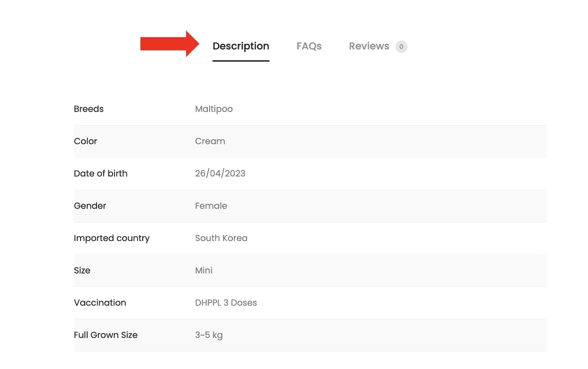Select the Gender row label
Viewport: 588px width, 369px height.
click(90, 206)
